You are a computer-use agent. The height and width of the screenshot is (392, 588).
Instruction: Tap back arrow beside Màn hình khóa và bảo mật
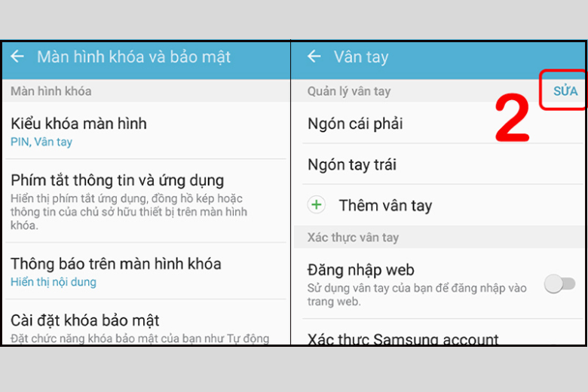[17, 57]
